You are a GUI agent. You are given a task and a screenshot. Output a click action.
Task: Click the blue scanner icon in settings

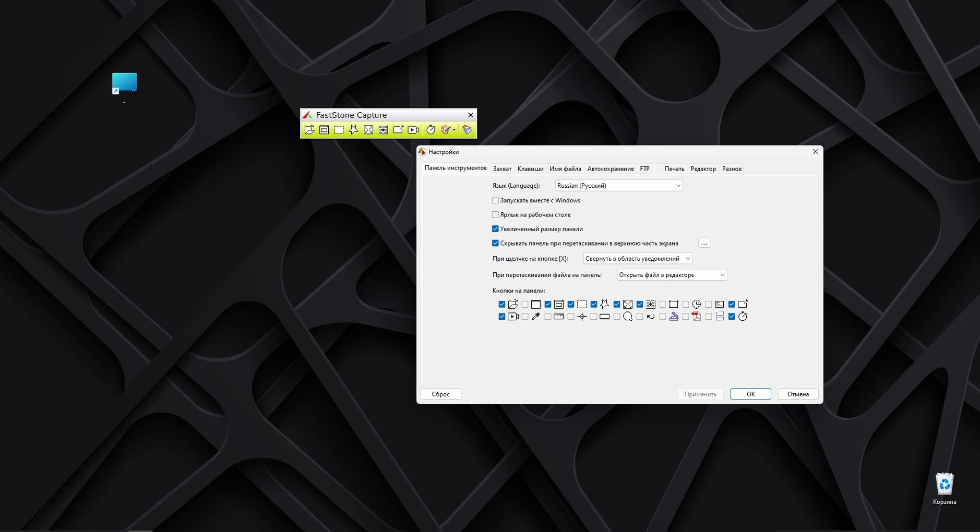674,317
